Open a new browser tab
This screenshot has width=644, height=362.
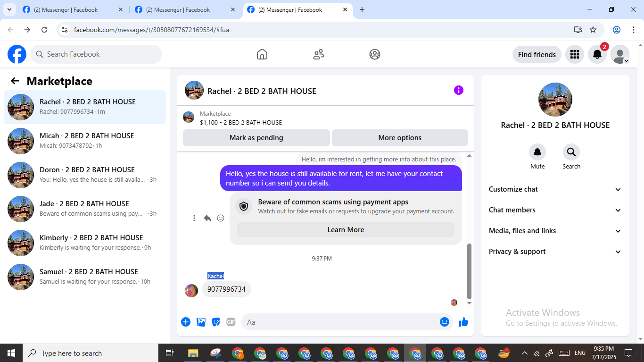pyautogui.click(x=362, y=9)
